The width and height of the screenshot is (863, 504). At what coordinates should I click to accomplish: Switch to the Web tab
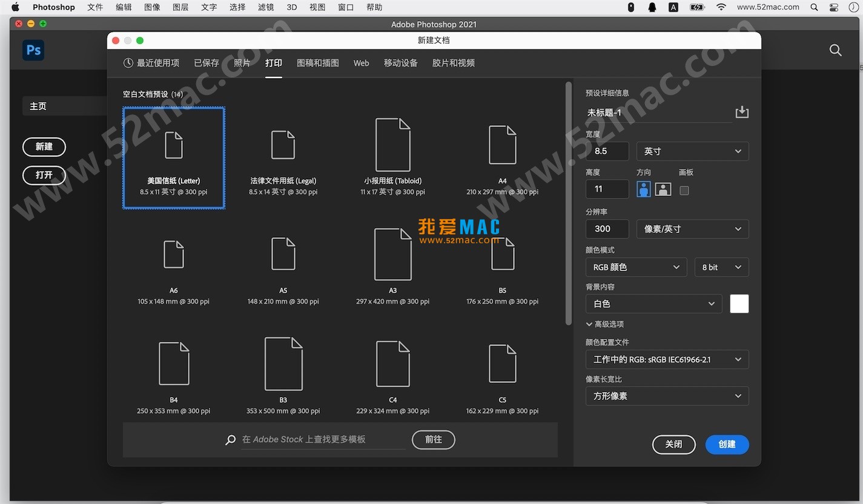(362, 63)
